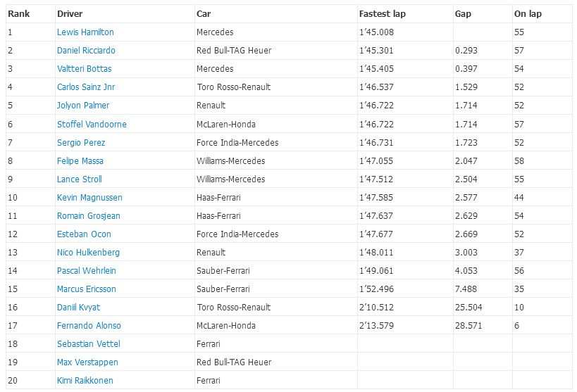Screen dimensions: 577x392
Task: Select Felipe Massa driver link
Action: coord(80,161)
